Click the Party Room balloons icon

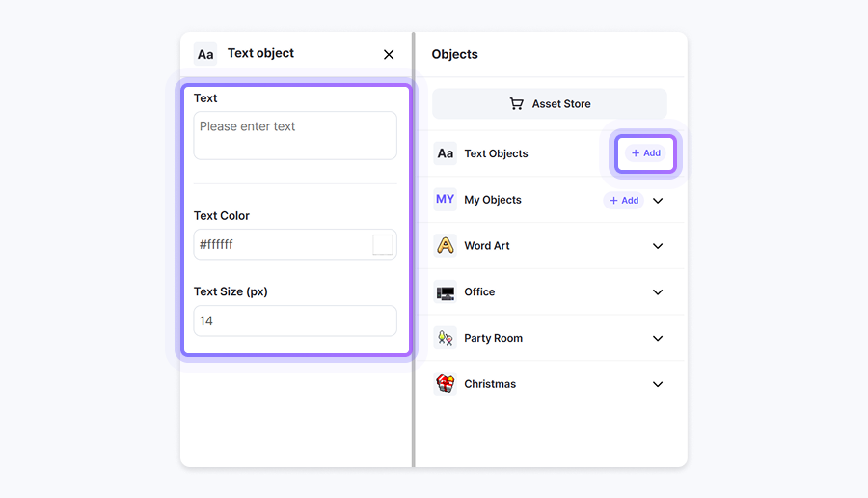445,338
